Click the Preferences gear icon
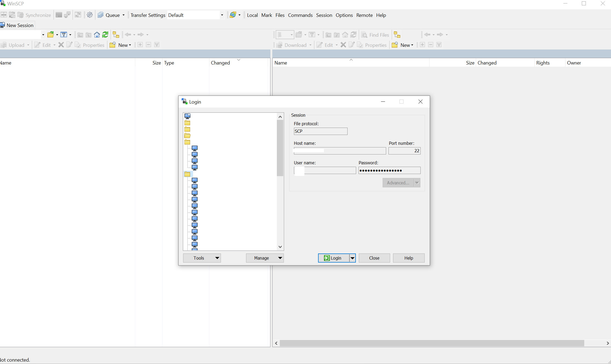 click(x=90, y=15)
